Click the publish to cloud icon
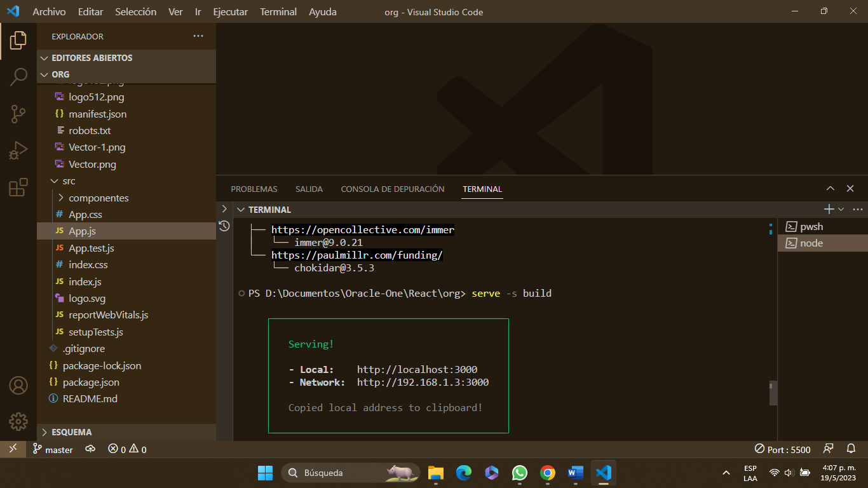868x488 pixels. point(90,449)
